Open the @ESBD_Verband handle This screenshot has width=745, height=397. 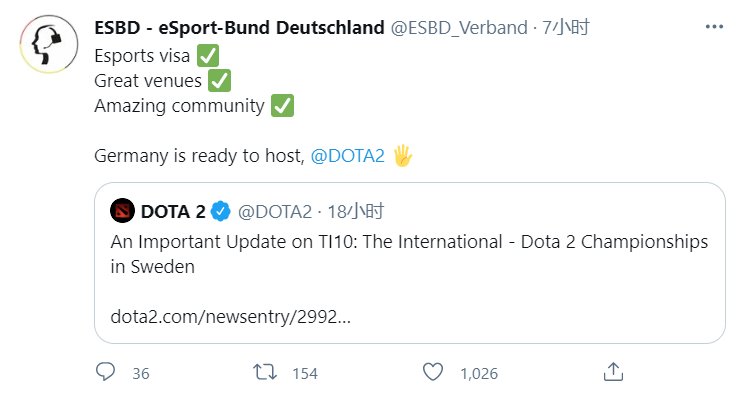pos(459,28)
